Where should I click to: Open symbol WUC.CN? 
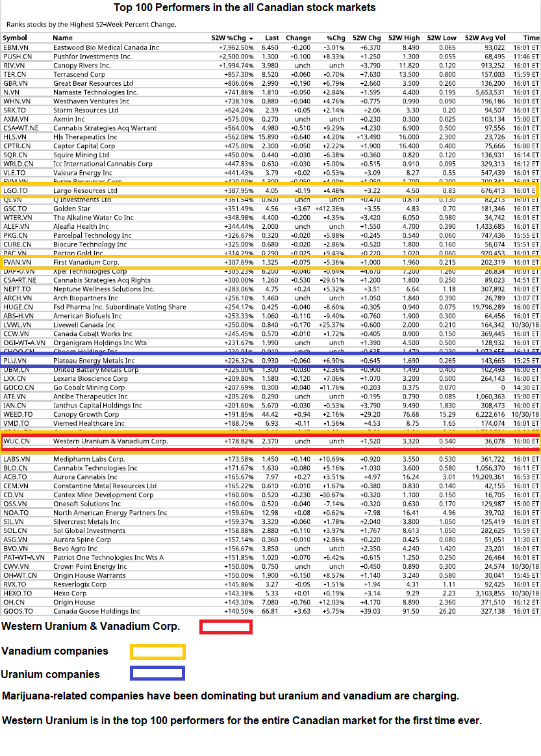tap(16, 441)
